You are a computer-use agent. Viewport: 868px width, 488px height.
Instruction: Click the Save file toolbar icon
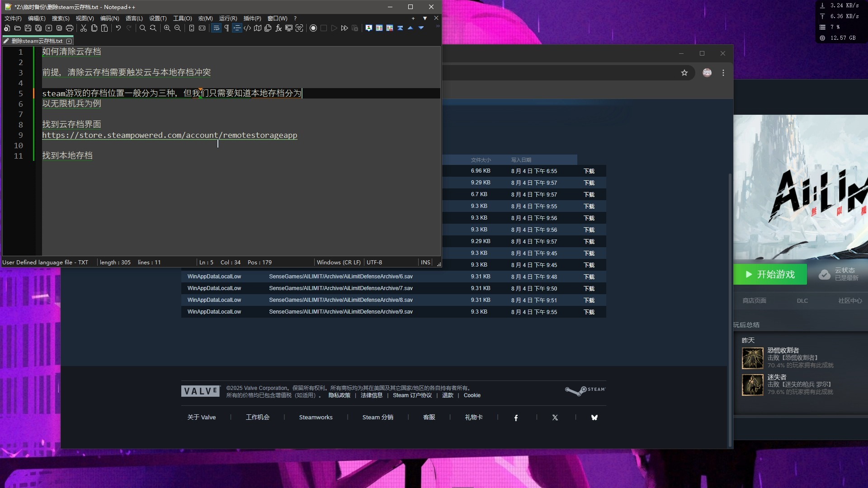tap(28, 28)
